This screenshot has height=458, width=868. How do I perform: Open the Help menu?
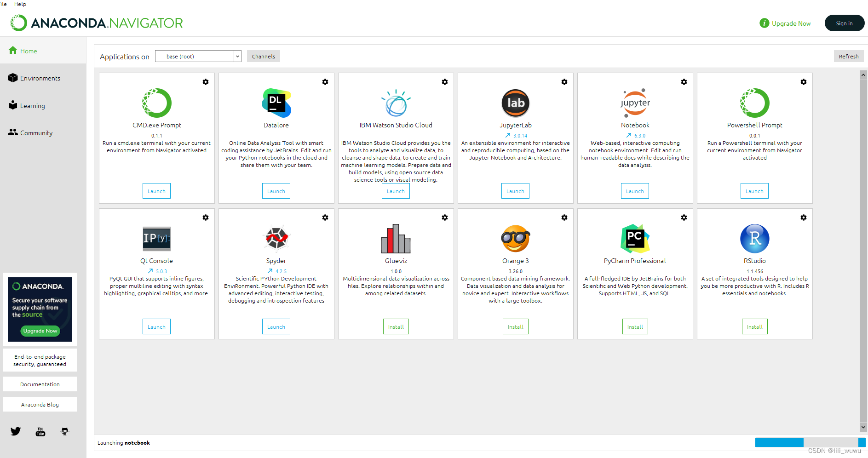[20, 4]
